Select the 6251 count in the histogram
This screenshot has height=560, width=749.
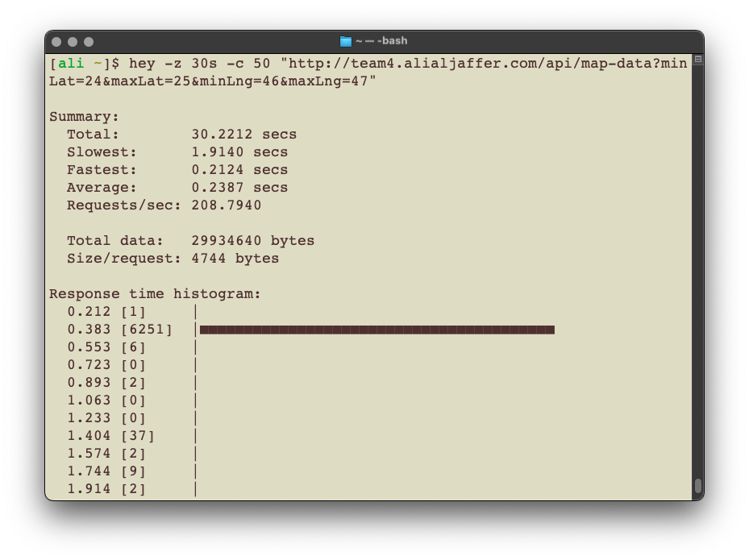coord(145,329)
